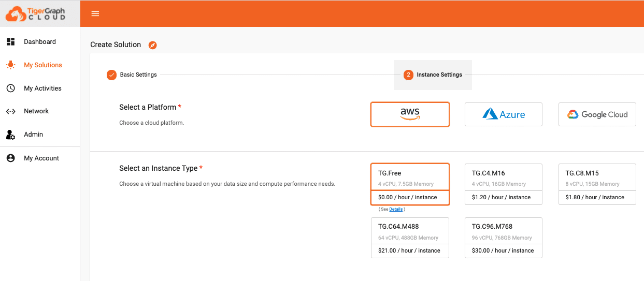
Task: Click the Basic Settings checkmark icon
Action: pyautogui.click(x=111, y=75)
